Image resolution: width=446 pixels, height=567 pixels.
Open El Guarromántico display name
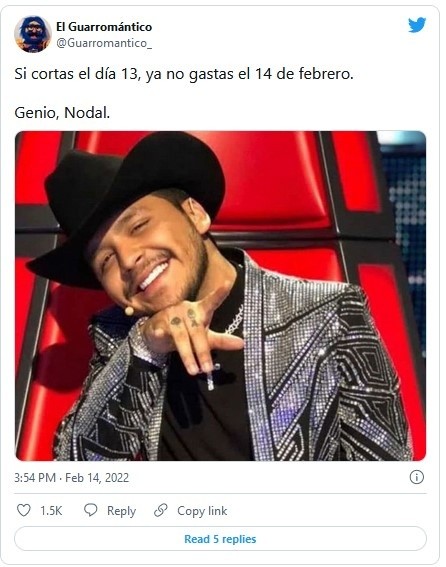(104, 27)
